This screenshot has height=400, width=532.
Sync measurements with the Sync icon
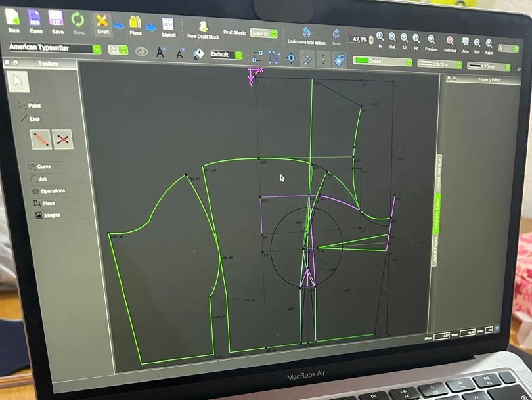[78, 24]
